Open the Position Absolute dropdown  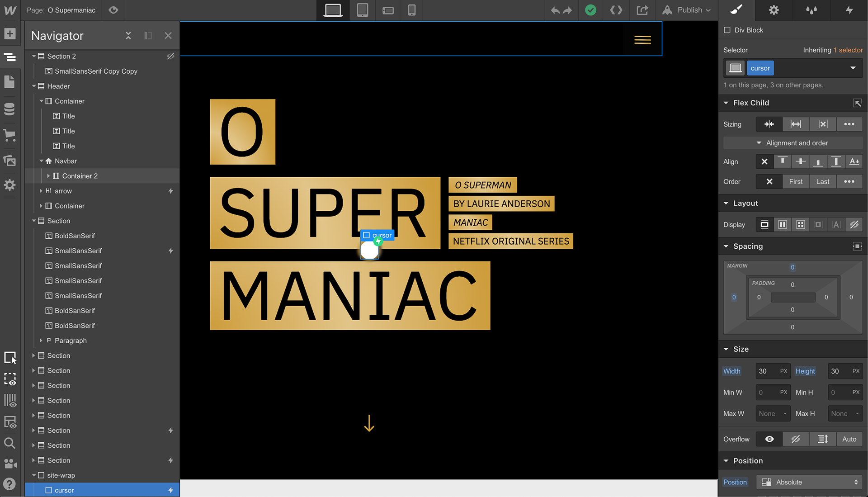pyautogui.click(x=809, y=483)
